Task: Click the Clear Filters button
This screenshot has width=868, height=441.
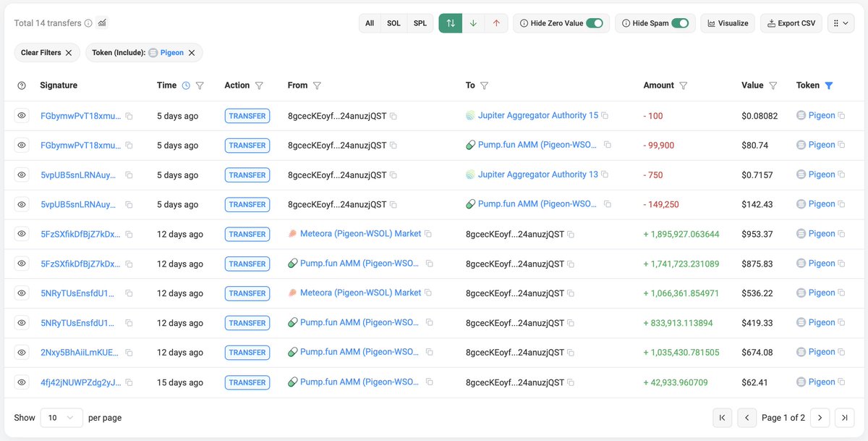Action: tap(46, 53)
